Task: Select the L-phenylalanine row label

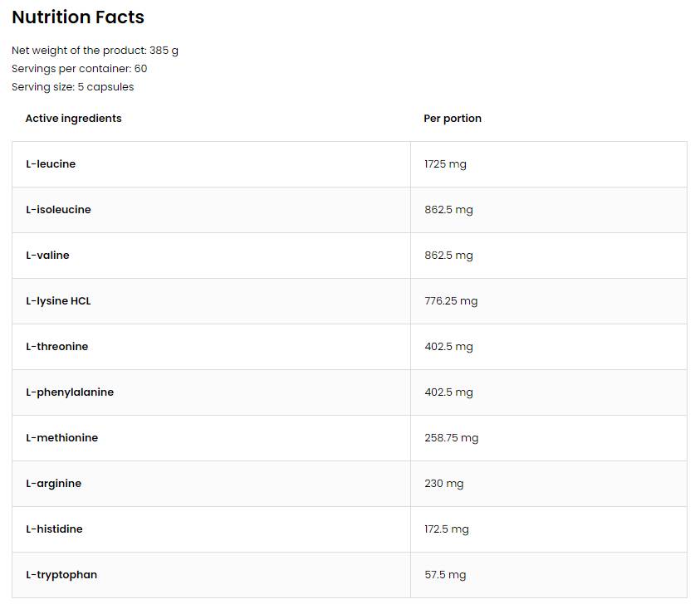Action: pyautogui.click(x=70, y=392)
